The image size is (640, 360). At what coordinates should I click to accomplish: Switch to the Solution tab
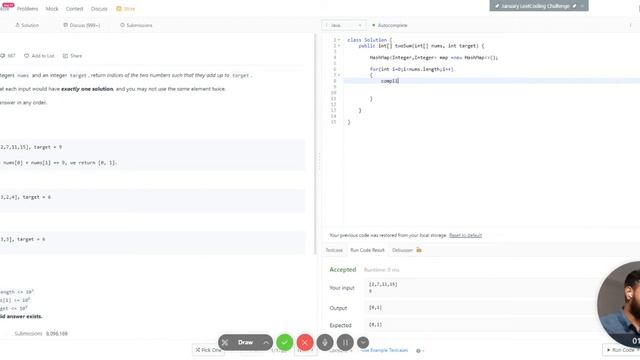pos(27,25)
